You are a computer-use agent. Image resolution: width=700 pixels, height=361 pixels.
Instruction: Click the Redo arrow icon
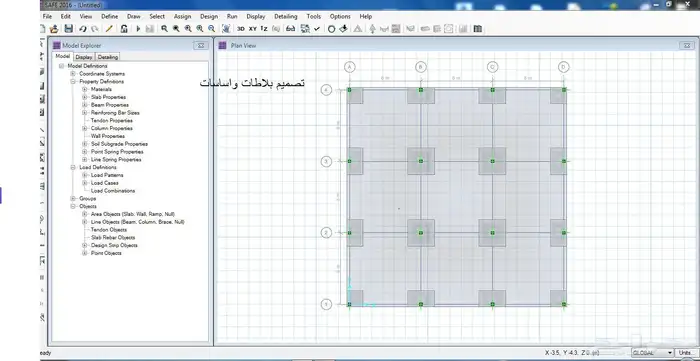(x=95, y=29)
